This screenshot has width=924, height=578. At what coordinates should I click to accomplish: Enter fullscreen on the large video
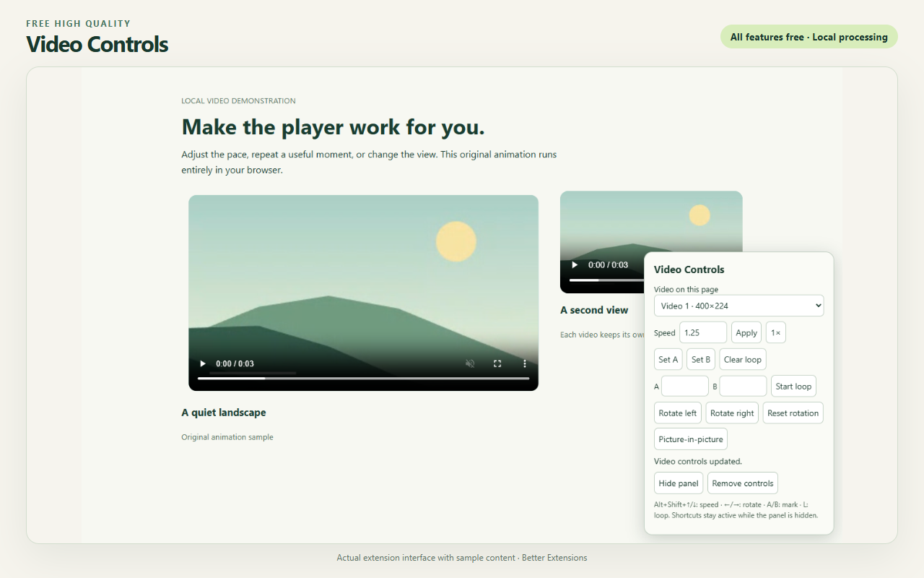(x=497, y=363)
